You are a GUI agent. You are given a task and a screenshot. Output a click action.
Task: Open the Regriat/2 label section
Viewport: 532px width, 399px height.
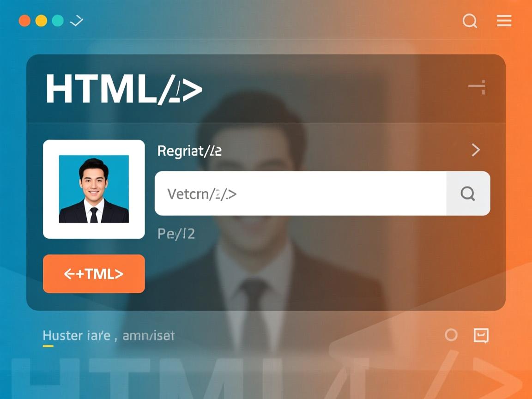pyautogui.click(x=189, y=151)
